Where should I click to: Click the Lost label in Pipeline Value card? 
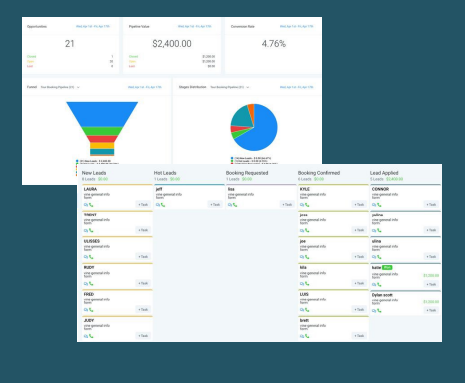coord(132,66)
